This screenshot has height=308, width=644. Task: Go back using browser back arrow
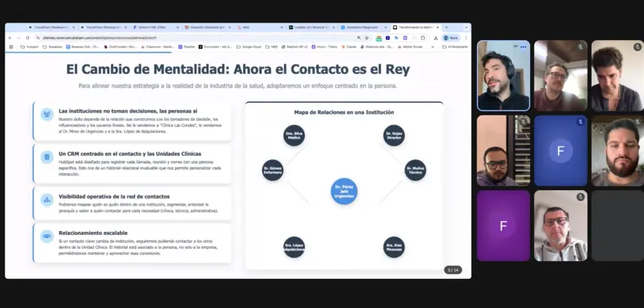pos(10,38)
